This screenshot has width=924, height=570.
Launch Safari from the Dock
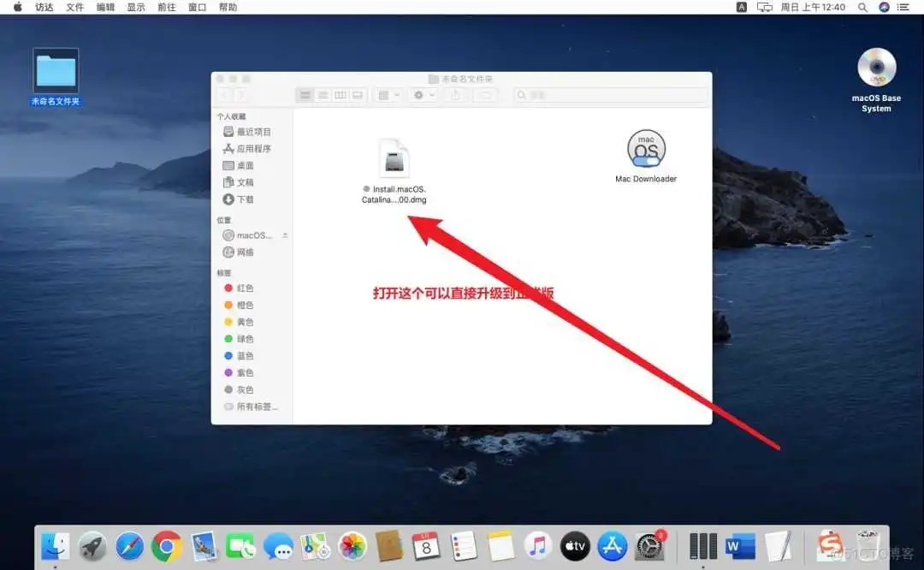pyautogui.click(x=129, y=545)
